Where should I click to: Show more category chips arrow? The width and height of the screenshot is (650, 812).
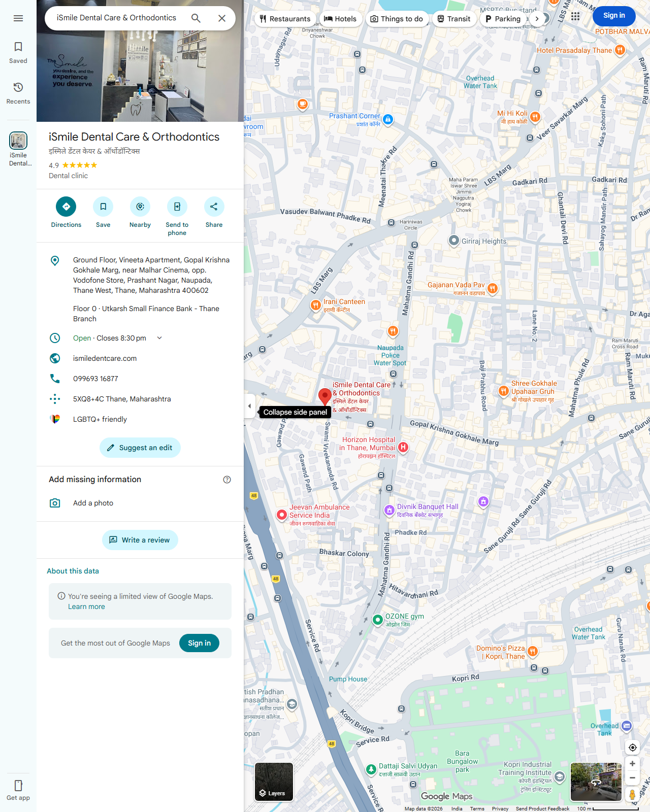click(537, 19)
